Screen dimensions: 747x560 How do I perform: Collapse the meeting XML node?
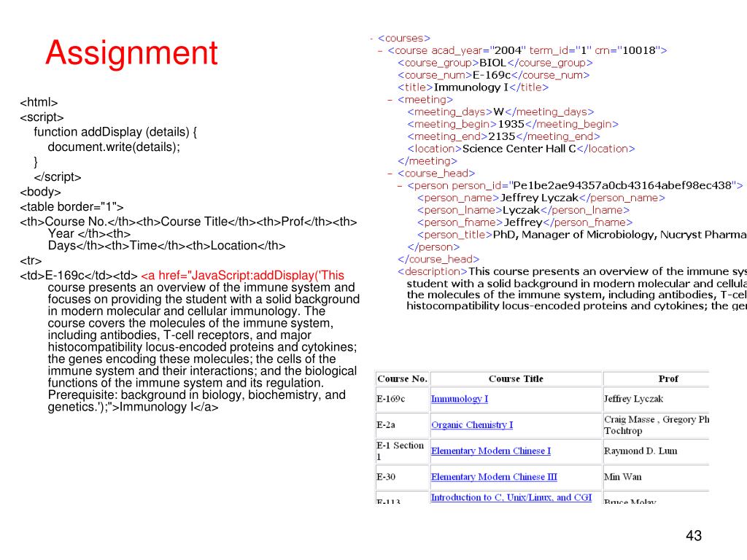click(390, 100)
